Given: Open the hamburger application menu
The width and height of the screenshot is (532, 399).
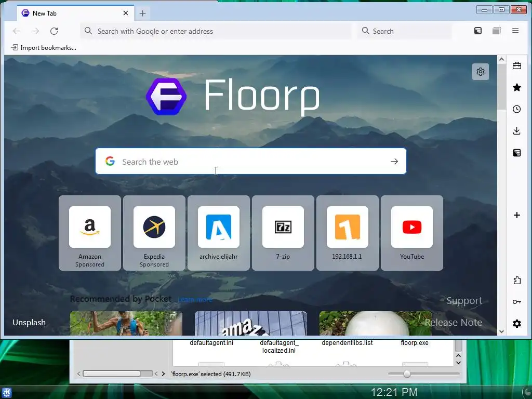Looking at the screenshot, I should [515, 31].
